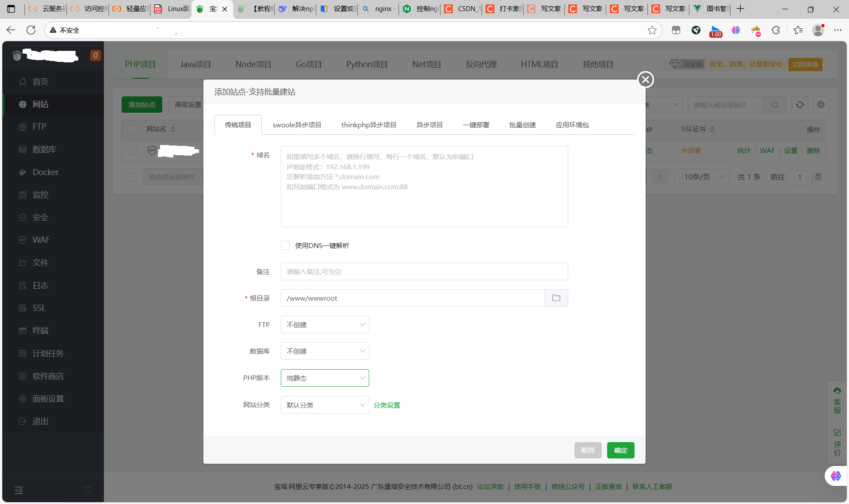The width and height of the screenshot is (849, 504).
Task: Check the select-all checkbox beside 网站名
Action: (132, 130)
